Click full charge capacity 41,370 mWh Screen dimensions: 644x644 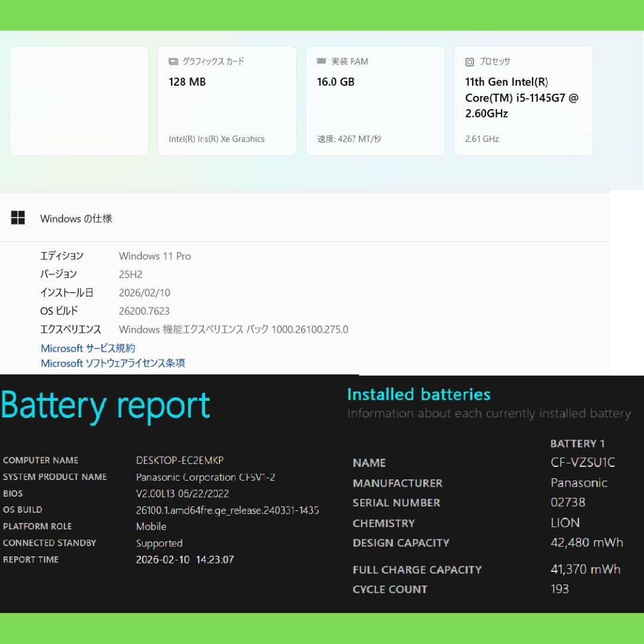click(x=586, y=569)
